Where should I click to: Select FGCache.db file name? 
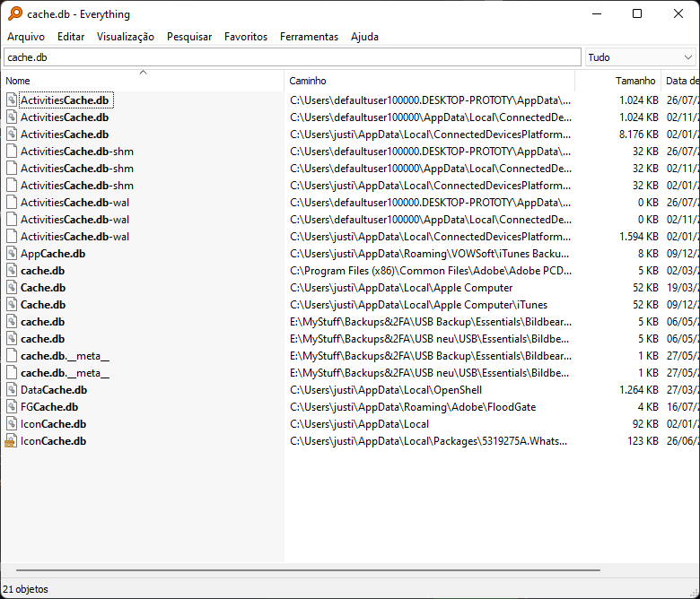(49, 407)
